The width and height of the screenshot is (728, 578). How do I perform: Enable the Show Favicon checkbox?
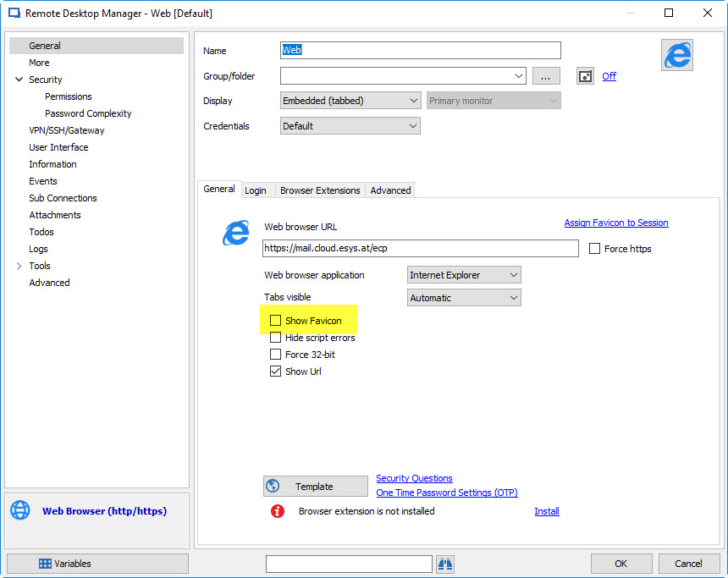coord(275,320)
